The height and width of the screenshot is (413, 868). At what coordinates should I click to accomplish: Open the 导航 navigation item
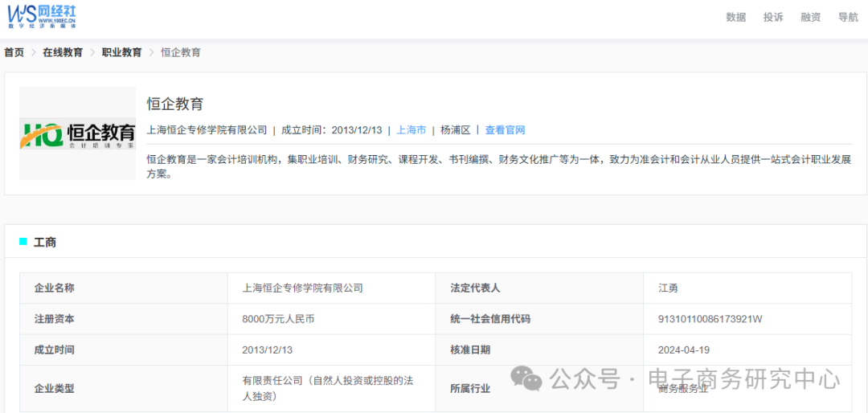848,17
